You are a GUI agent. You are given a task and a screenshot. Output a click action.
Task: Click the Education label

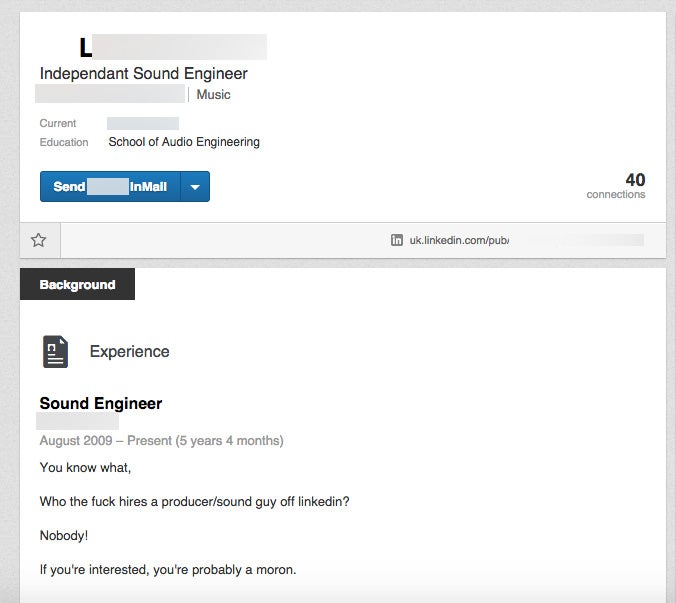click(64, 142)
